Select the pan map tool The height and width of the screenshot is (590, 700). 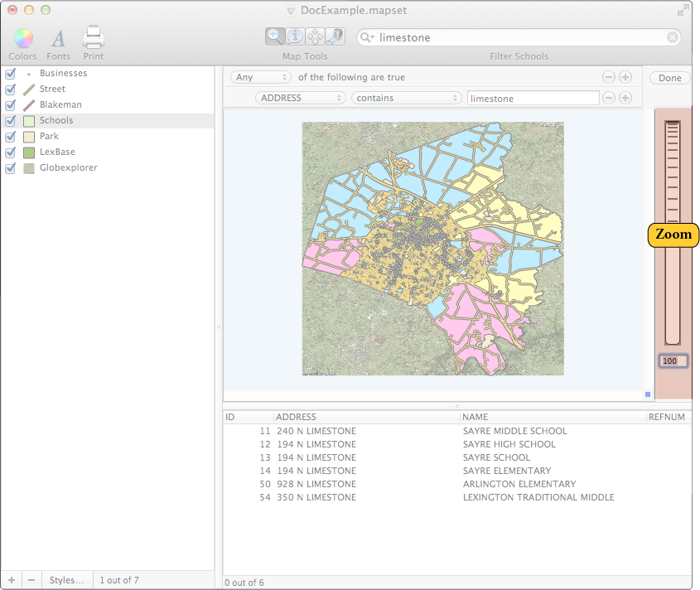pos(315,36)
